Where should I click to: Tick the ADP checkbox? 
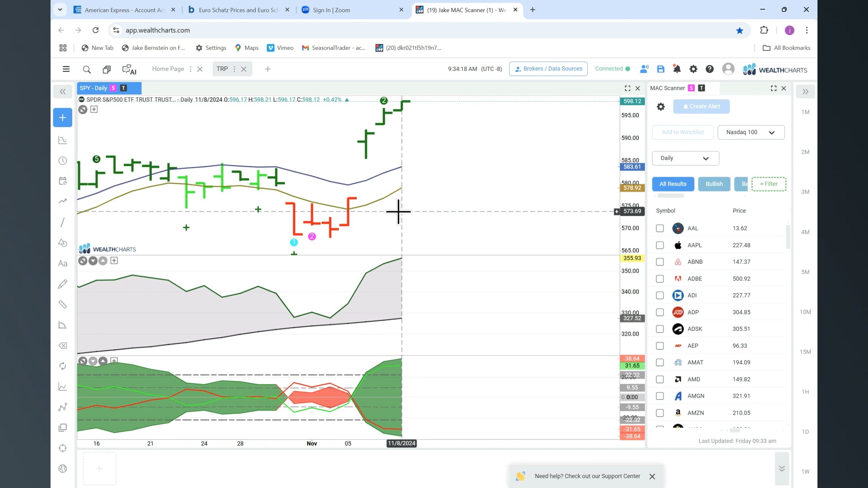[660, 312]
